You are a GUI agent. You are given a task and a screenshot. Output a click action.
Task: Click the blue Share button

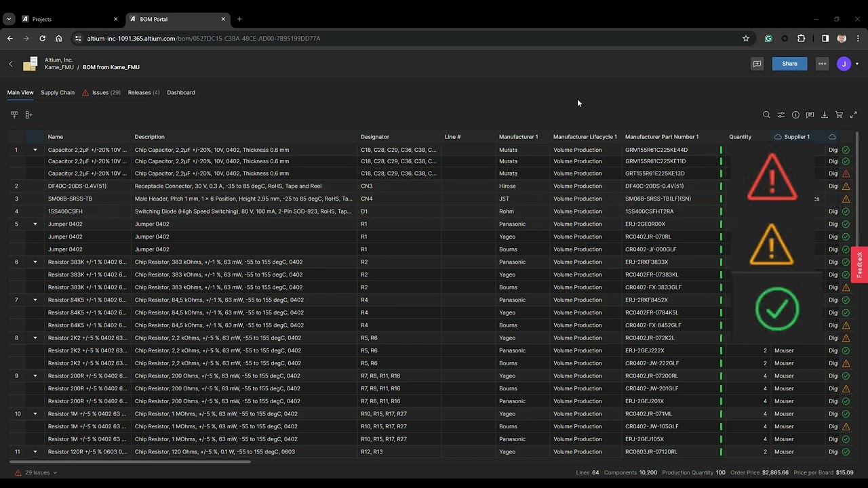[x=789, y=64]
